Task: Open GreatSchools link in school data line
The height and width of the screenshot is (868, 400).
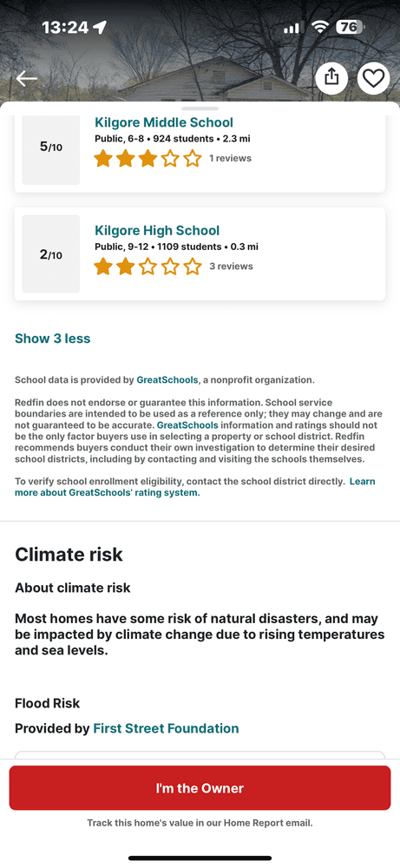Action: pos(167,380)
